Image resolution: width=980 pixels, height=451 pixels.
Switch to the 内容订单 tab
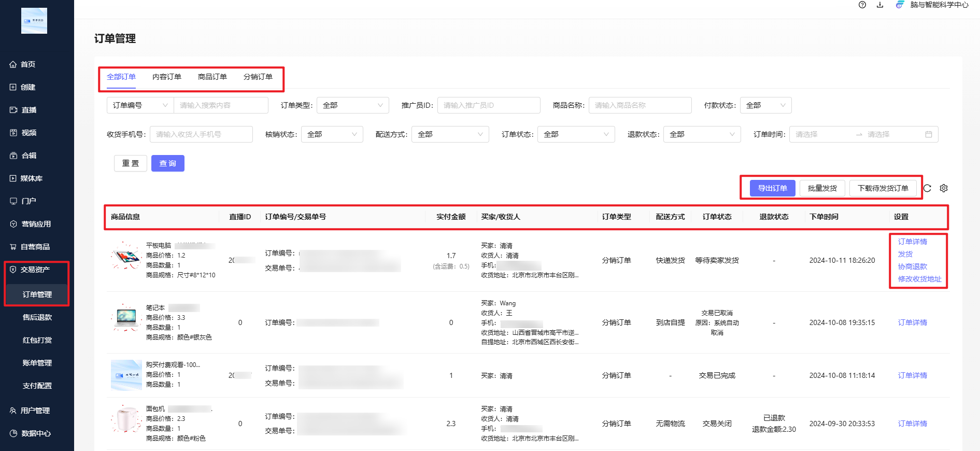click(167, 77)
